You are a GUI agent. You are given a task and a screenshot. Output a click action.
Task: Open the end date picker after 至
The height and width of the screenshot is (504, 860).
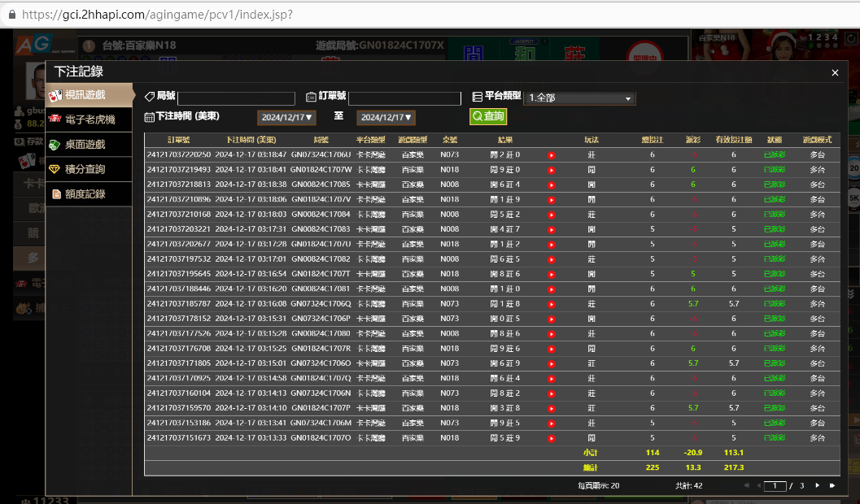click(385, 118)
